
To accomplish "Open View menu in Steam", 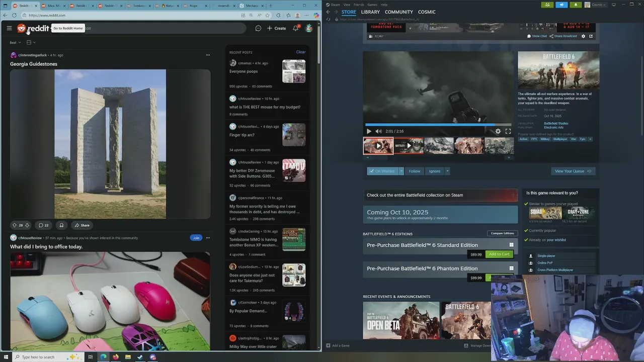I will (347, 5).
